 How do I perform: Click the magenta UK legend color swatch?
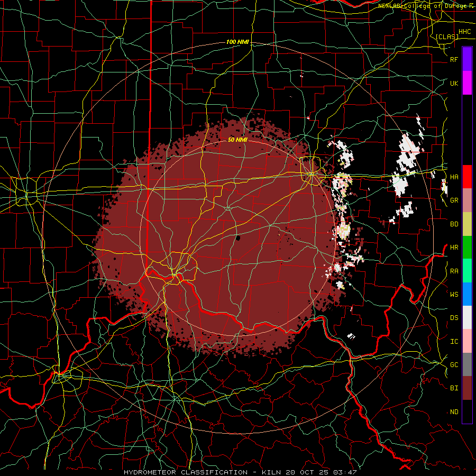(467, 83)
